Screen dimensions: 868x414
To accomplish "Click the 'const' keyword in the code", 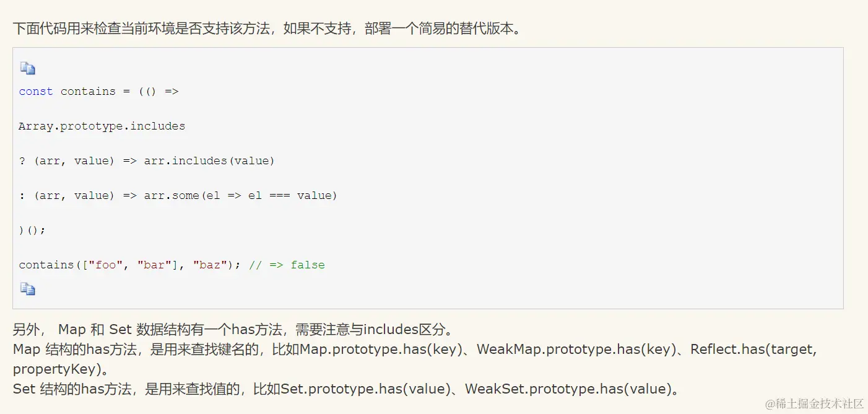I will pos(35,91).
